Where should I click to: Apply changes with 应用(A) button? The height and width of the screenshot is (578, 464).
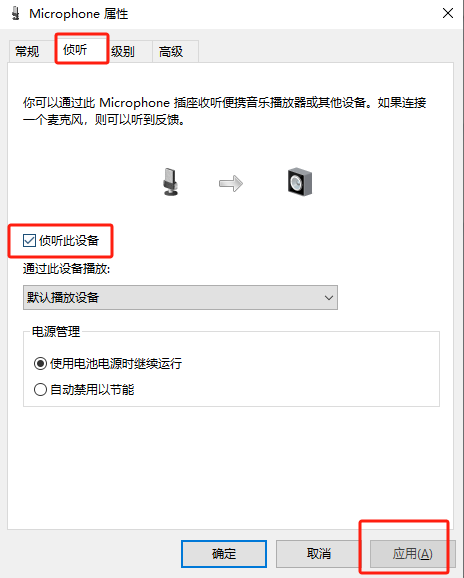click(412, 554)
